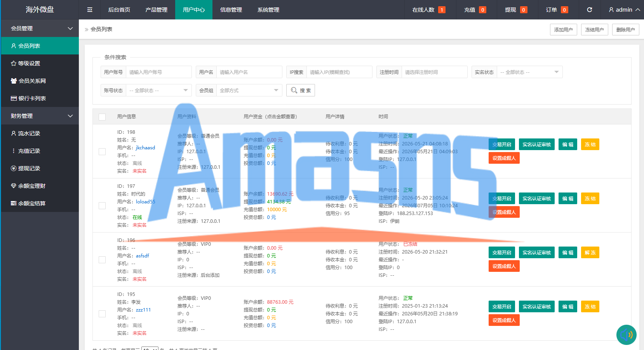This screenshot has height=350, width=644.
Task: Open username link jkchaasd
Action: click(x=145, y=148)
